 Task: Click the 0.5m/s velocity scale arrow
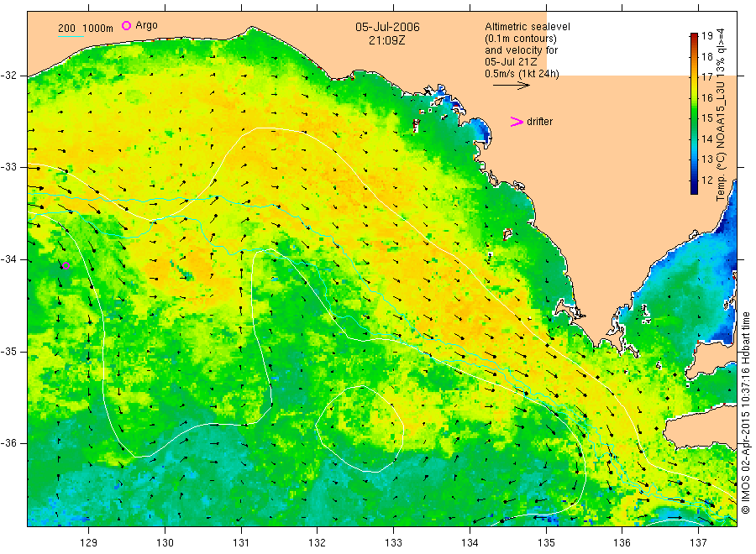click(x=511, y=86)
